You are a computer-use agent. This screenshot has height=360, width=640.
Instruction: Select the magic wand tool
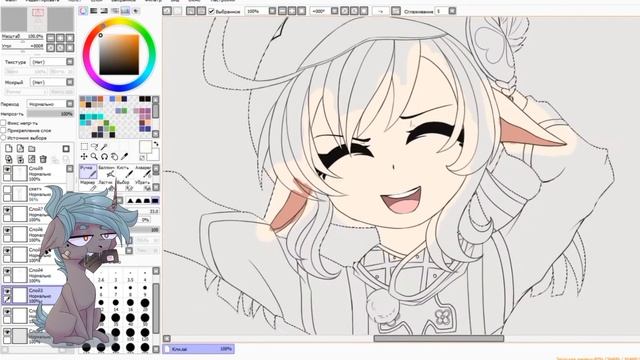click(x=104, y=147)
